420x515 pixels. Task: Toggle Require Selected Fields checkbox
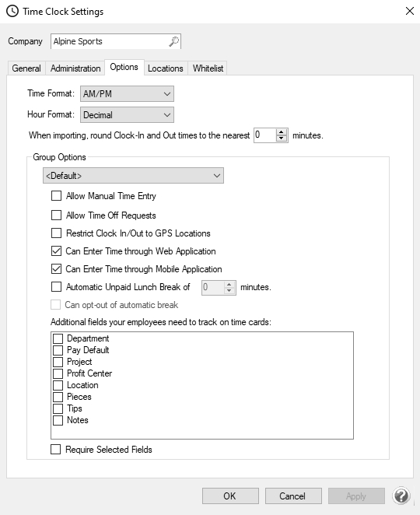point(55,450)
